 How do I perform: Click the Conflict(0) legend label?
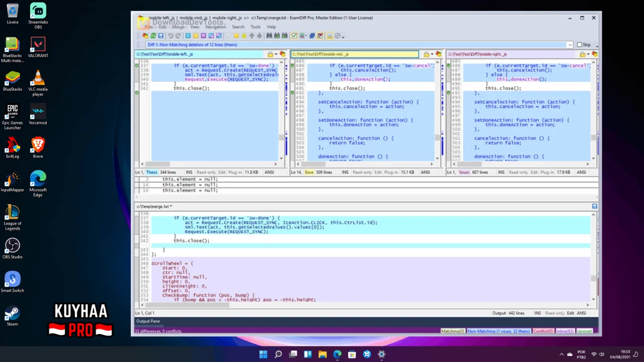(543, 331)
